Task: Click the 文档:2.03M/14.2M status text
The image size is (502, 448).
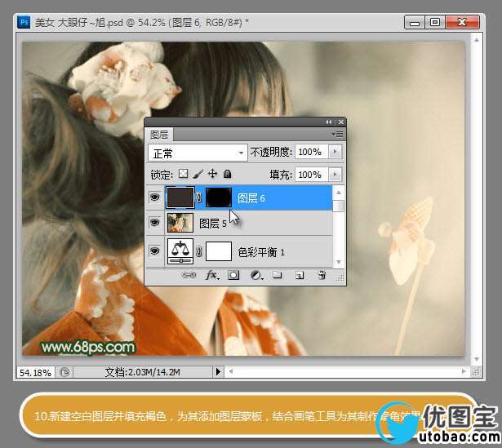Action: [143, 372]
